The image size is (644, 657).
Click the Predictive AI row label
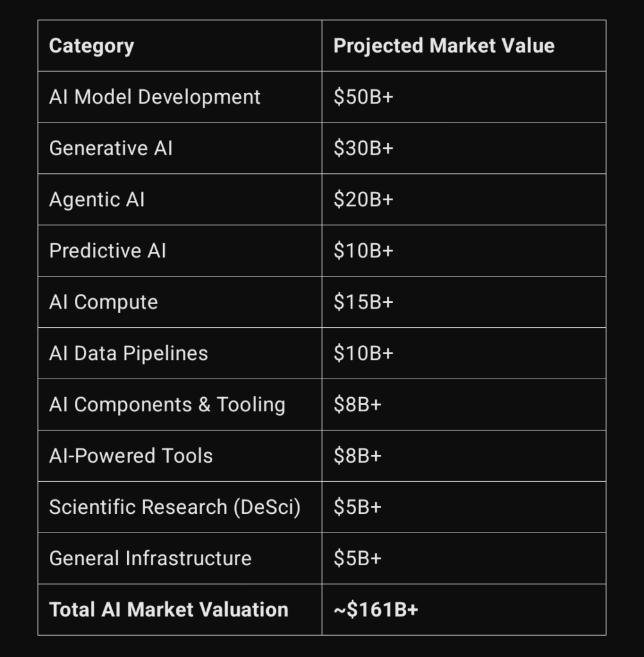[107, 251]
